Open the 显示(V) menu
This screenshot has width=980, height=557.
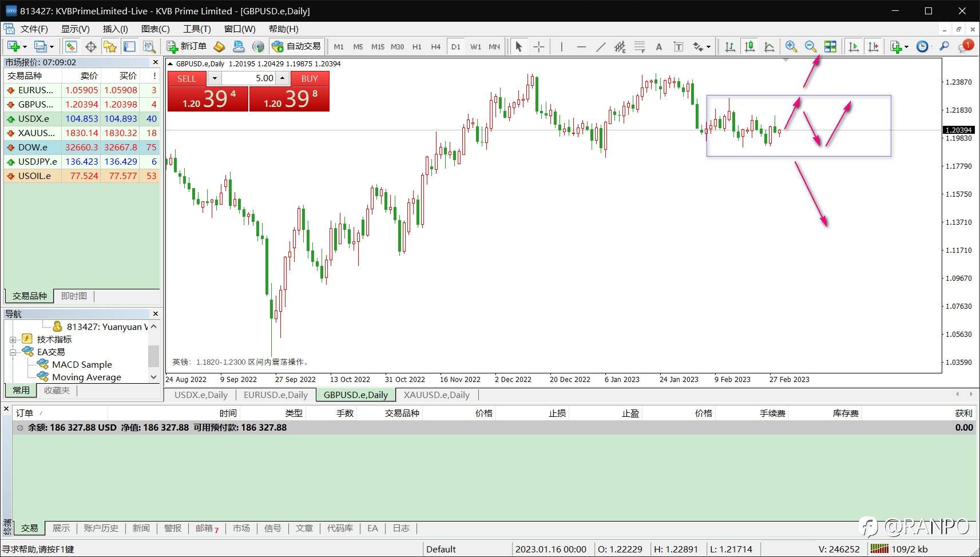pyautogui.click(x=76, y=29)
